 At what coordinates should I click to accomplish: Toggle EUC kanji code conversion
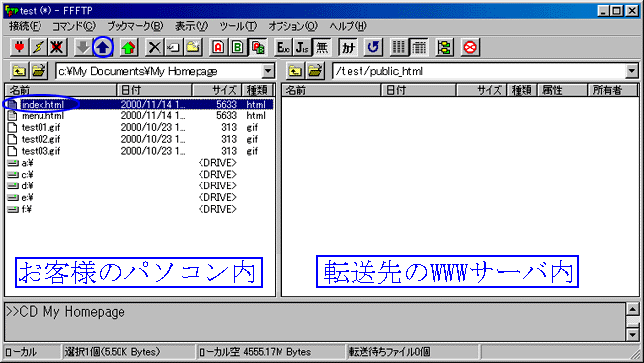282,48
